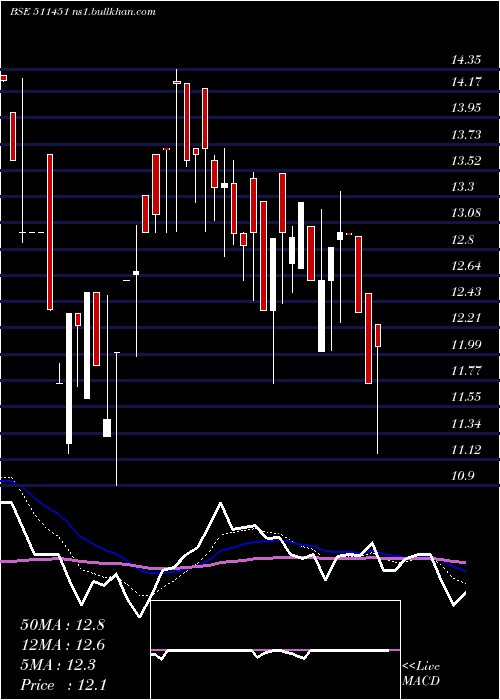Click the 12.8 price axis label
Screen dimensions: 500x700
[462, 241]
